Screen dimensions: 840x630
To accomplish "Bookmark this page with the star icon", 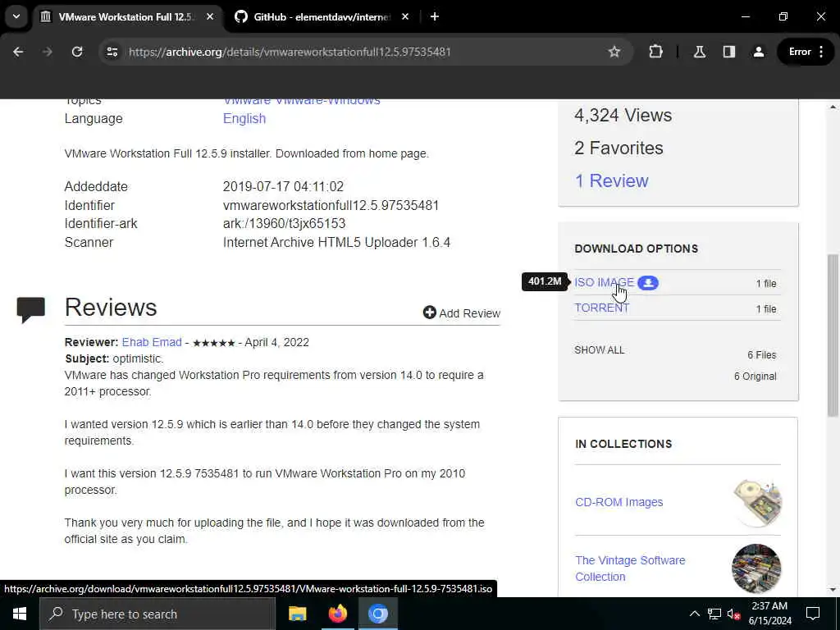I will 614,52.
